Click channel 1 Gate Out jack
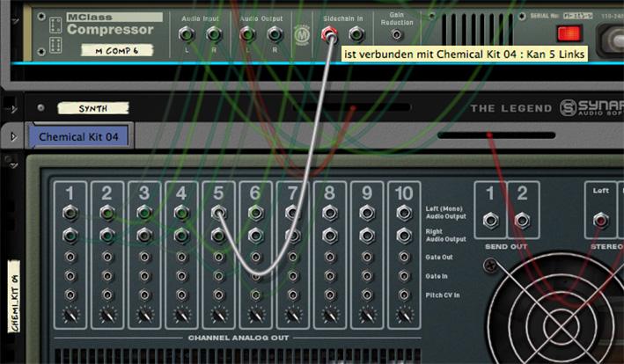Viewport: 624px width, 364px height. tap(70, 257)
